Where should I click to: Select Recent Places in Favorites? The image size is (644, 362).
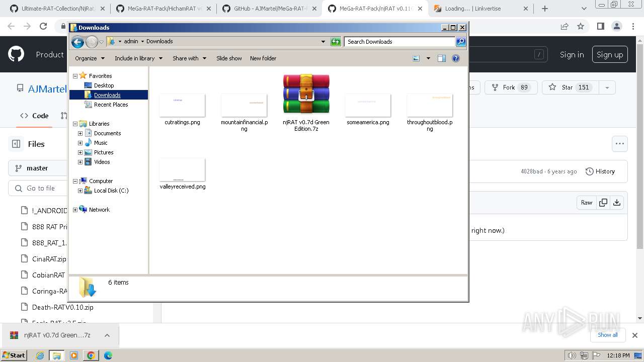tap(111, 105)
